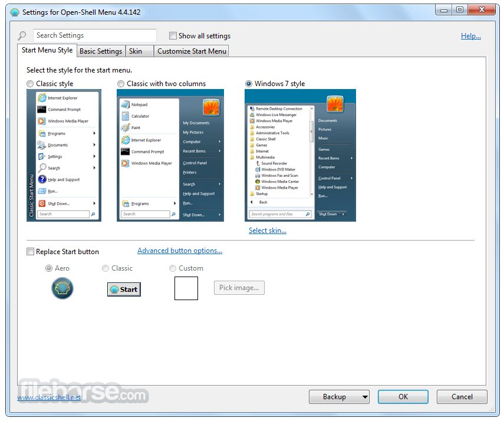Click the Classic style menu preview

(x=64, y=155)
